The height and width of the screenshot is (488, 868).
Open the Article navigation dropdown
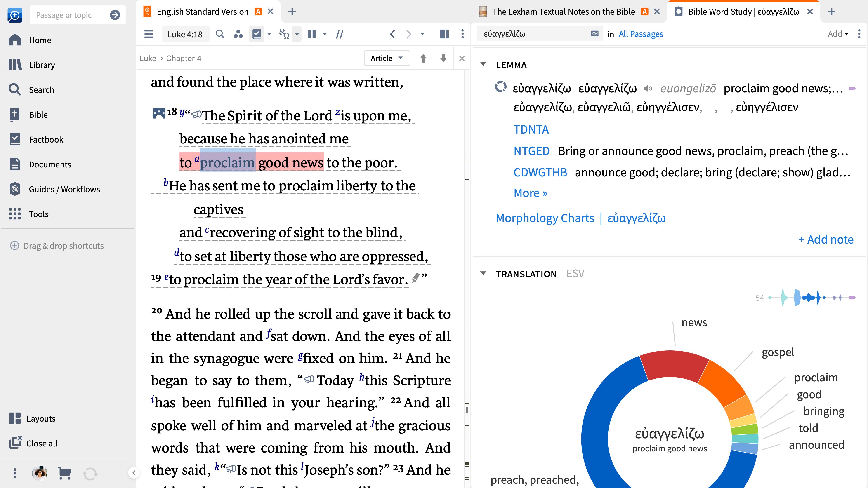tap(387, 58)
